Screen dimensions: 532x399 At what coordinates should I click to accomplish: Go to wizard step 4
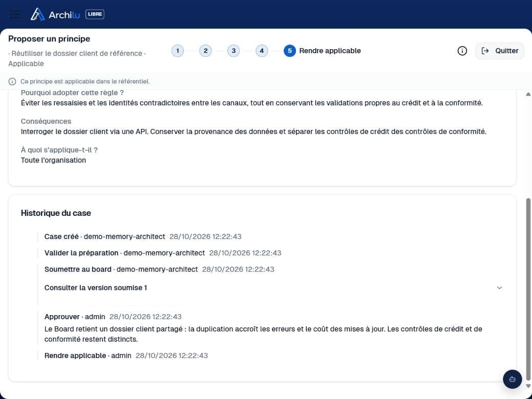[x=262, y=51]
